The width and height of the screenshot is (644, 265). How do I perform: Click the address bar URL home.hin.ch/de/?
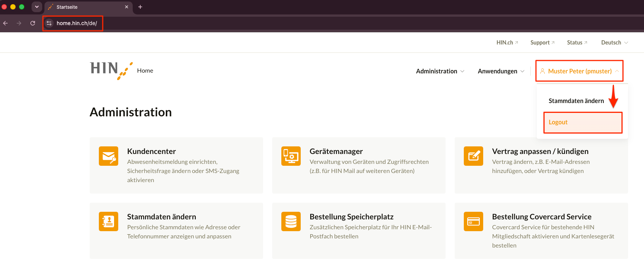[77, 23]
